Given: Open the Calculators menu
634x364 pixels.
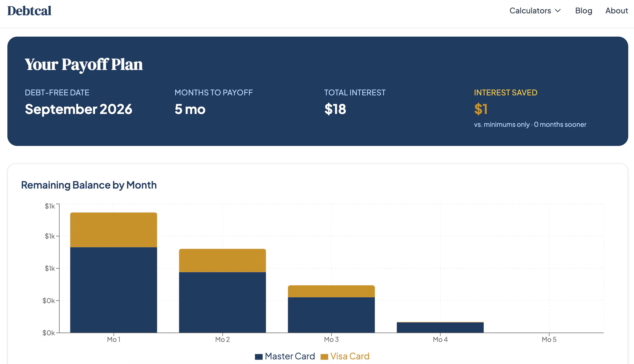Looking at the screenshot, I should tap(535, 11).
